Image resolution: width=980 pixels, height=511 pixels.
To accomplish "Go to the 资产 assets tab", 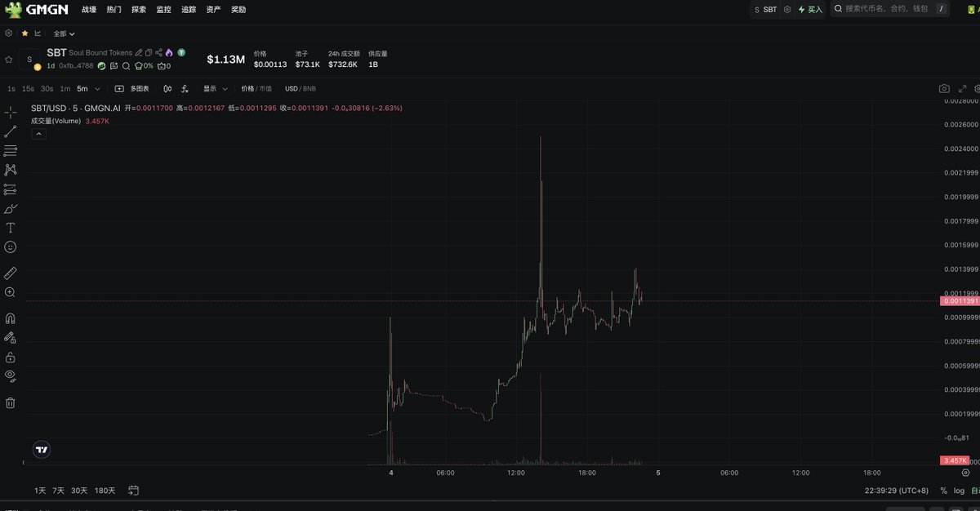I will point(213,10).
